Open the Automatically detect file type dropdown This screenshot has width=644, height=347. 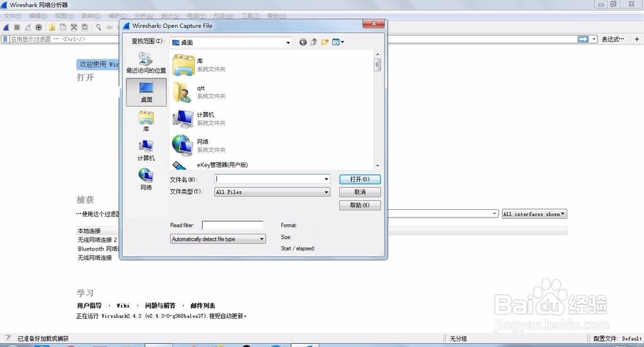(218, 239)
